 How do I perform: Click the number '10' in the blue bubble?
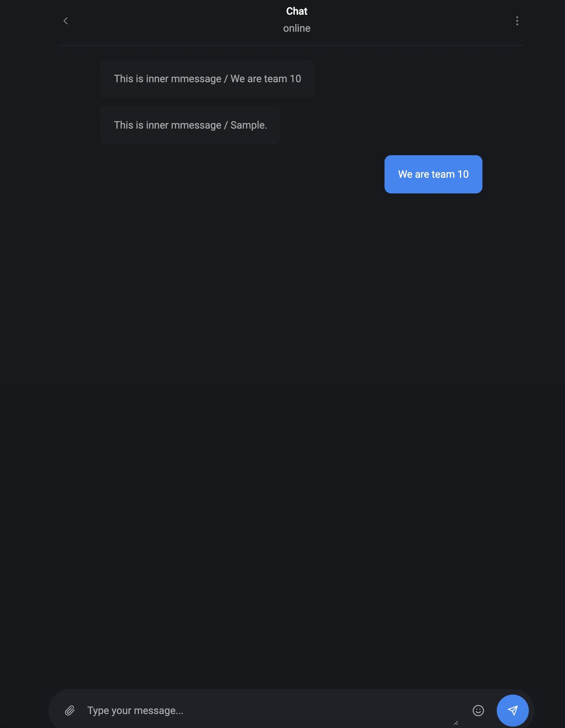click(463, 174)
